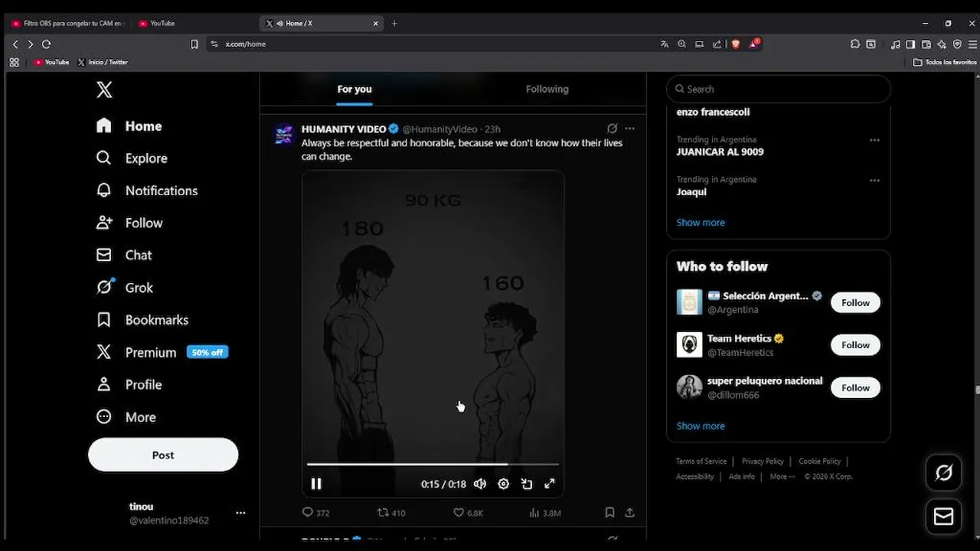980x551 pixels.
Task: Open the Home page from sidebar
Action: [129, 126]
